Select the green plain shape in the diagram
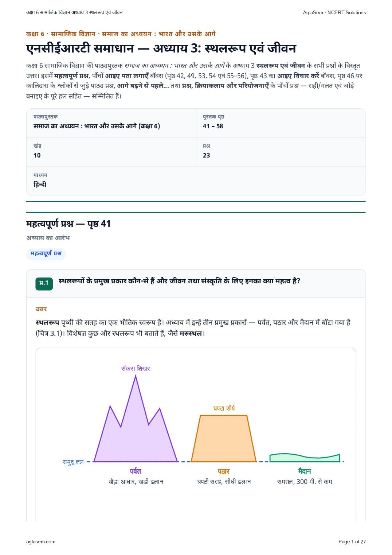This screenshot has width=392, height=555. tap(305, 458)
